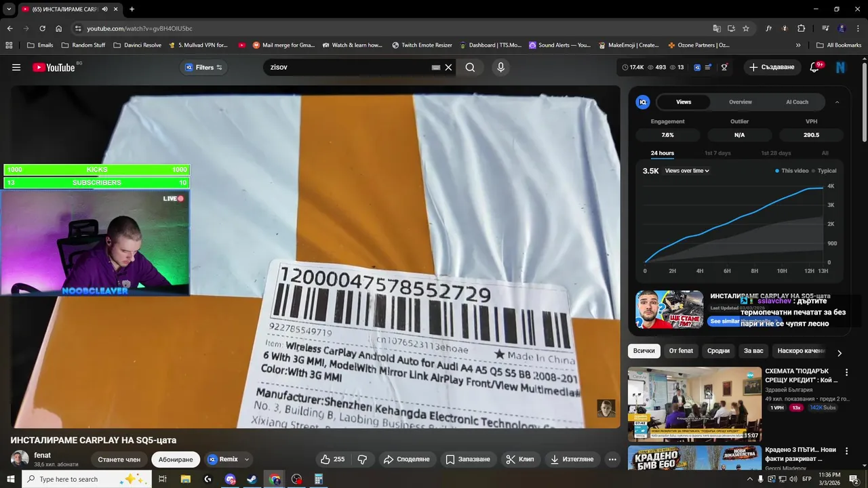Toggle the vidIQ Filters button
The image size is (868, 488).
[204, 67]
